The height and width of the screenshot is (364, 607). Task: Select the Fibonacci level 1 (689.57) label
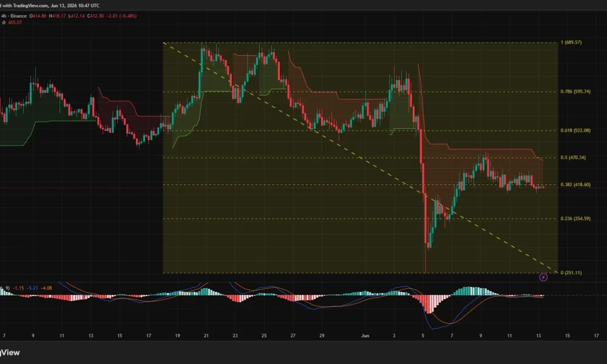(x=571, y=42)
